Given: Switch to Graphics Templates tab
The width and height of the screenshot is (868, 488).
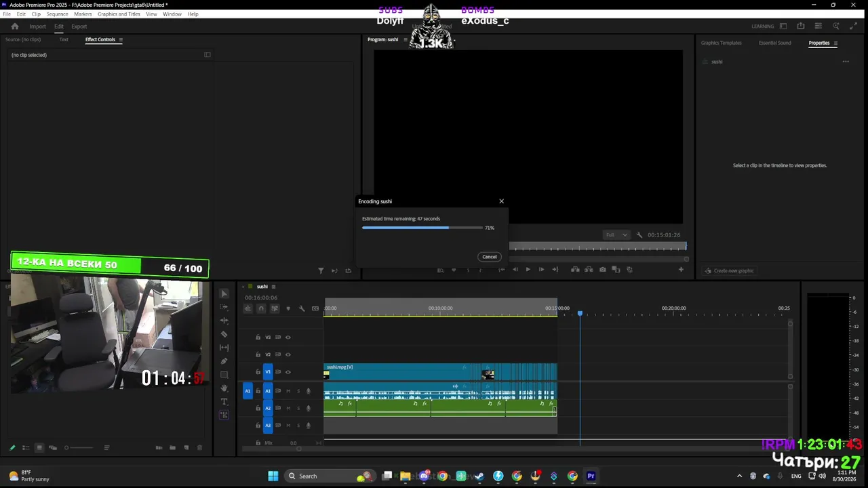Looking at the screenshot, I should pos(721,43).
